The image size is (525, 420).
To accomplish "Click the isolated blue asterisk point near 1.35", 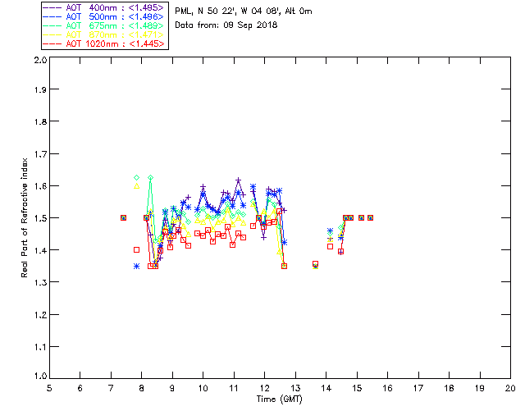I will pyautogui.click(x=137, y=267).
